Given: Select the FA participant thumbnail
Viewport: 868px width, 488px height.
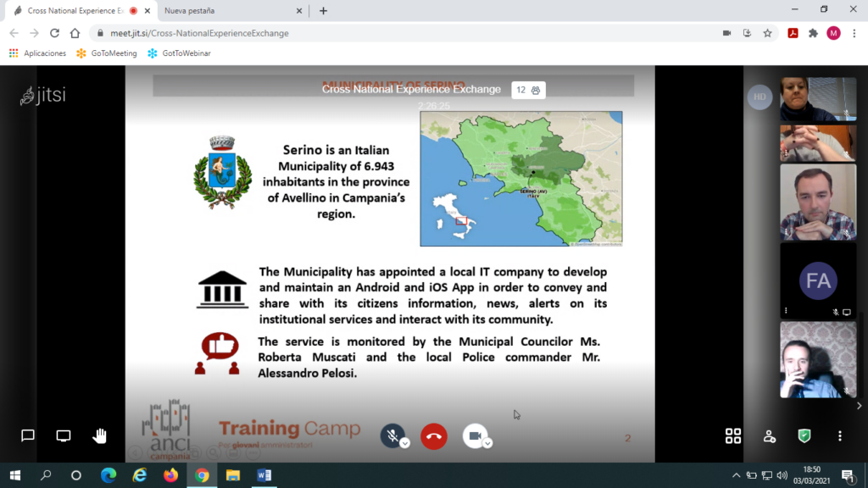Looking at the screenshot, I should pos(818,281).
